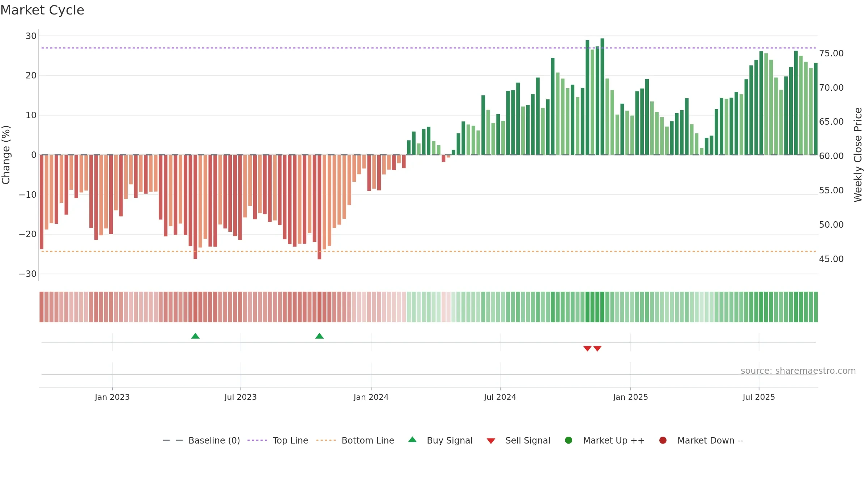Viewport: 868px width, 488px height.
Task: Click the 45.00 price axis tick
Action: [x=831, y=259]
